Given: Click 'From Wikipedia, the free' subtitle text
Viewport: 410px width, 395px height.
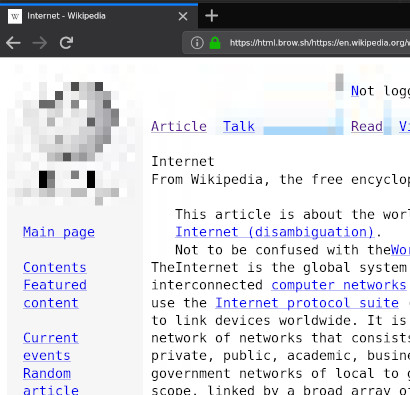Looking at the screenshot, I should [x=247, y=180].
